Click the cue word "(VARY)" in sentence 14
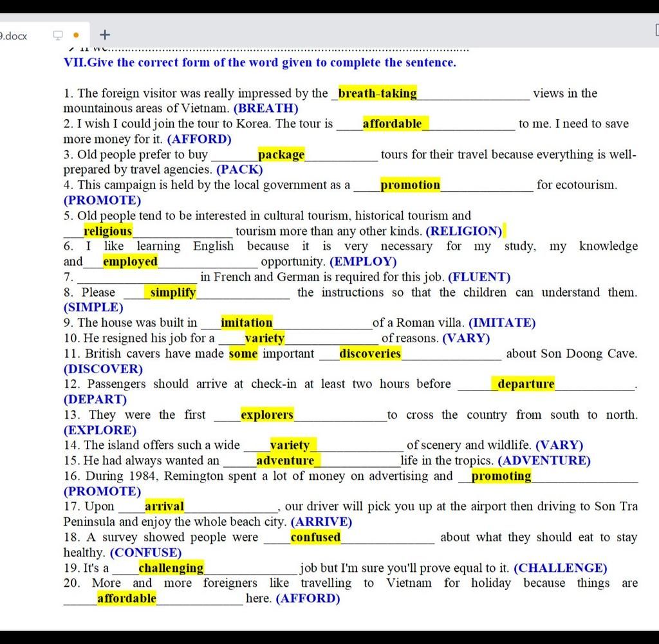The width and height of the screenshot is (659, 644). click(559, 445)
